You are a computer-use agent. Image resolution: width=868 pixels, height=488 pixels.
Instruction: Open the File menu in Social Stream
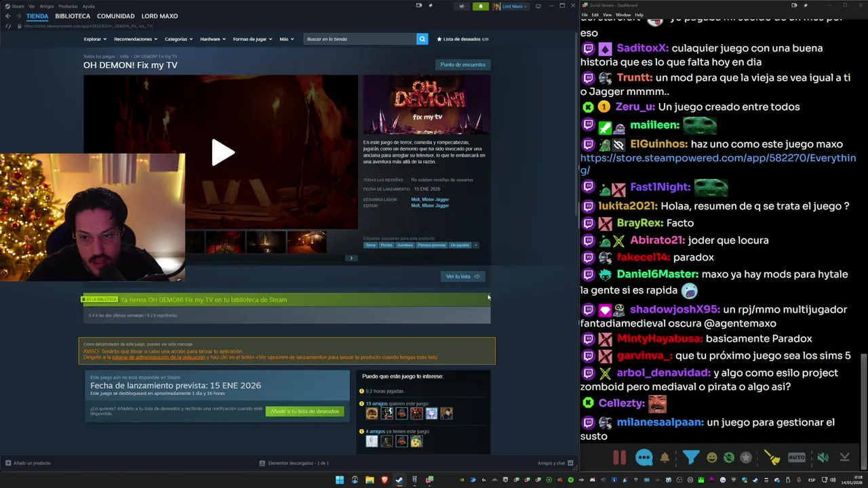[x=585, y=14]
